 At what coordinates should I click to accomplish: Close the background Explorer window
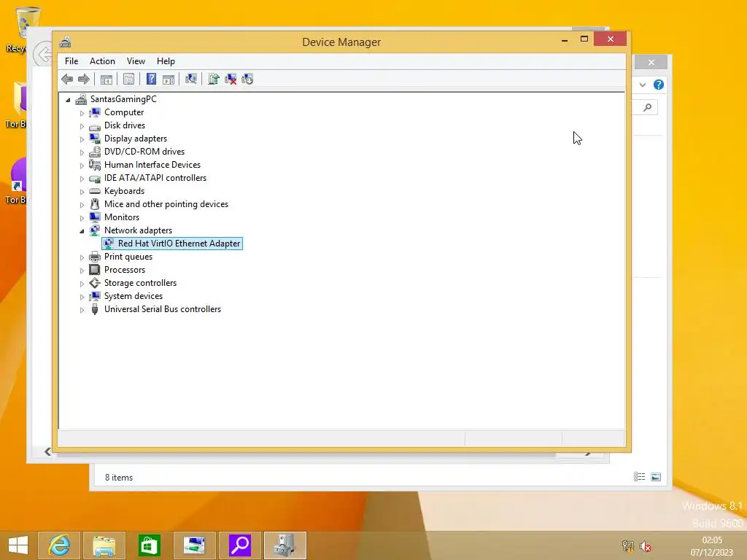point(651,63)
